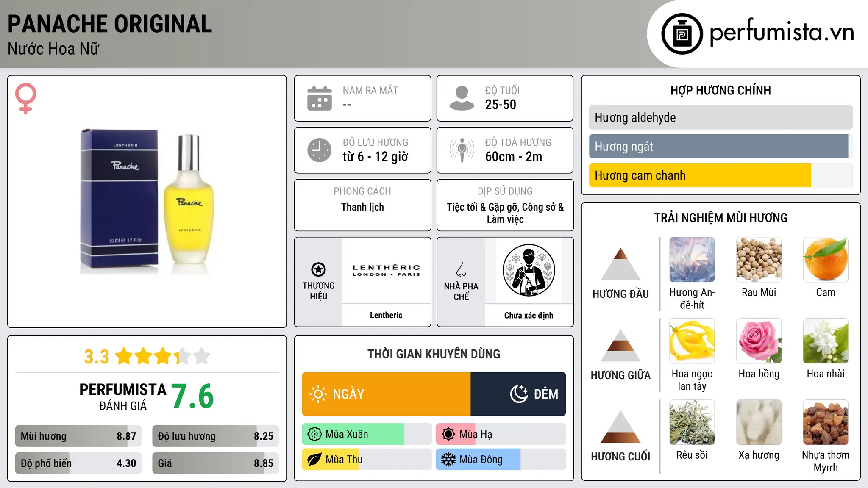Click the Chưa xác định perfumer caption
Image resolution: width=868 pixels, height=488 pixels.
tap(529, 315)
